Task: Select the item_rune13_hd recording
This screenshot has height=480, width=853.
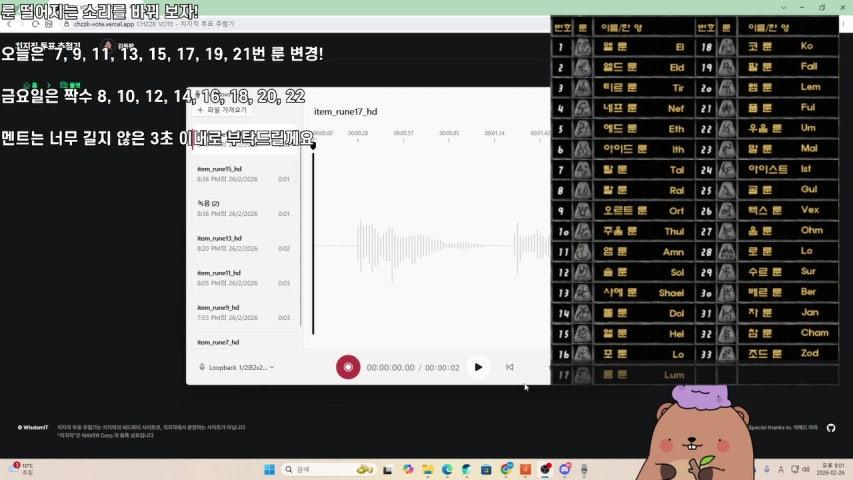Action: [243, 243]
